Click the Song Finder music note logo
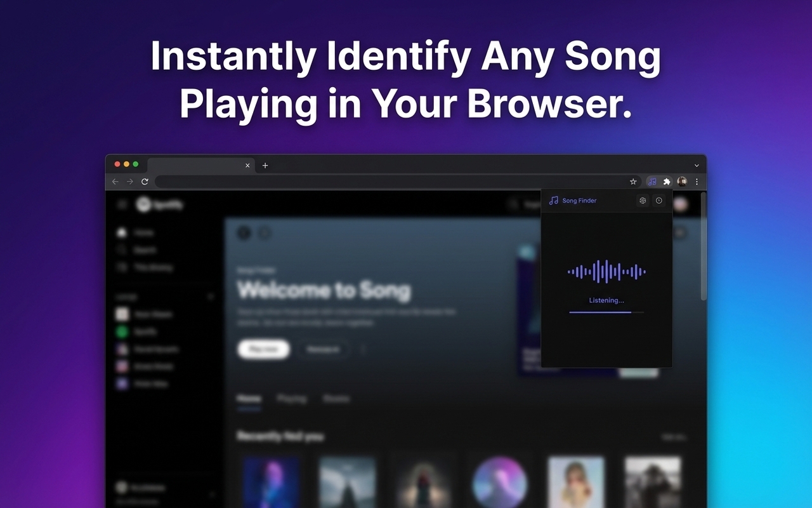This screenshot has height=508, width=812. [x=553, y=201]
